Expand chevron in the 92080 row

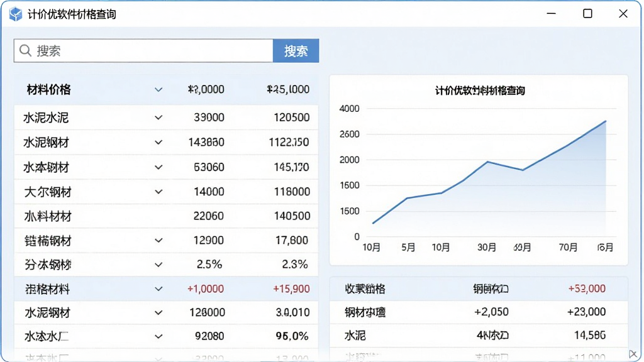(x=158, y=336)
